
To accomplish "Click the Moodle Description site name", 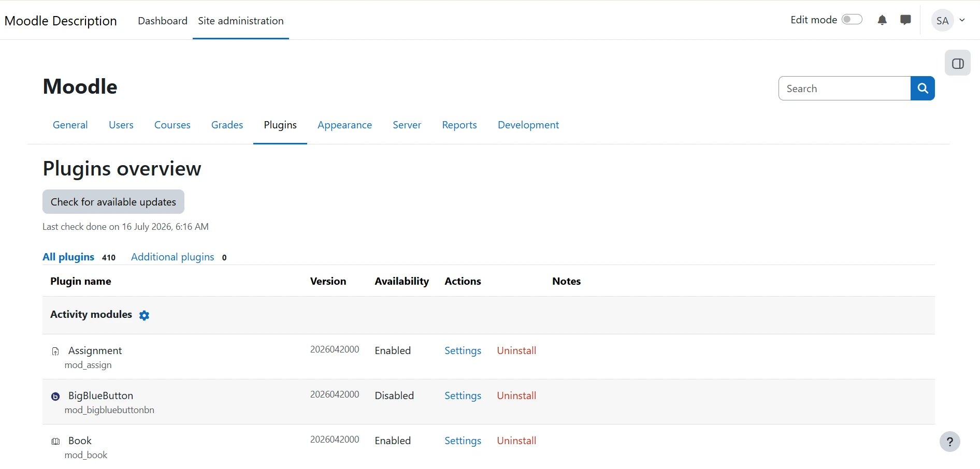I will click(x=61, y=21).
